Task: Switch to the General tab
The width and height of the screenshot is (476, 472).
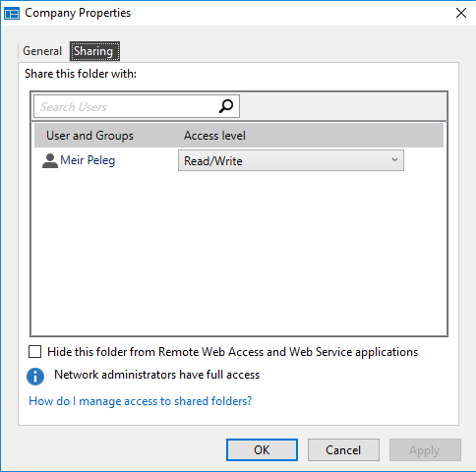Action: [x=42, y=51]
